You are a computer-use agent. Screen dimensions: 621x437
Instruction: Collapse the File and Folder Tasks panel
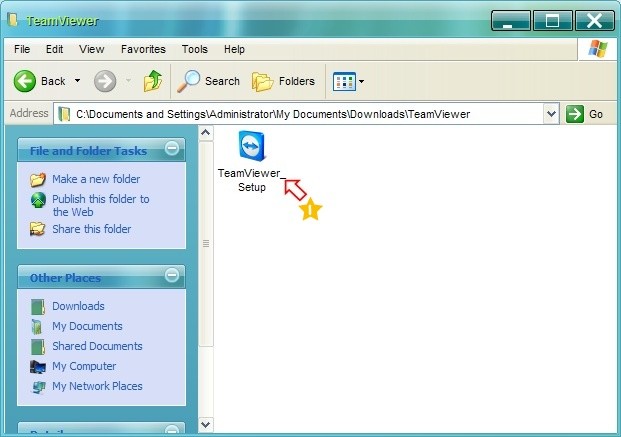172,149
